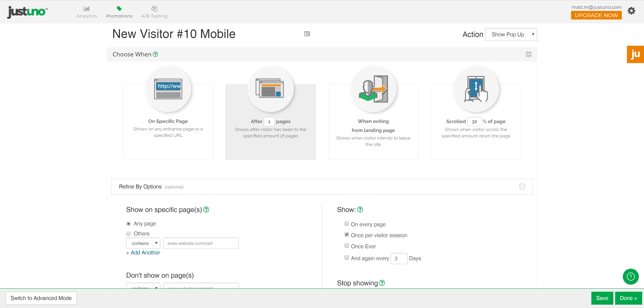Uncheck Once per visitor session
644x308 pixels.
pos(346,235)
